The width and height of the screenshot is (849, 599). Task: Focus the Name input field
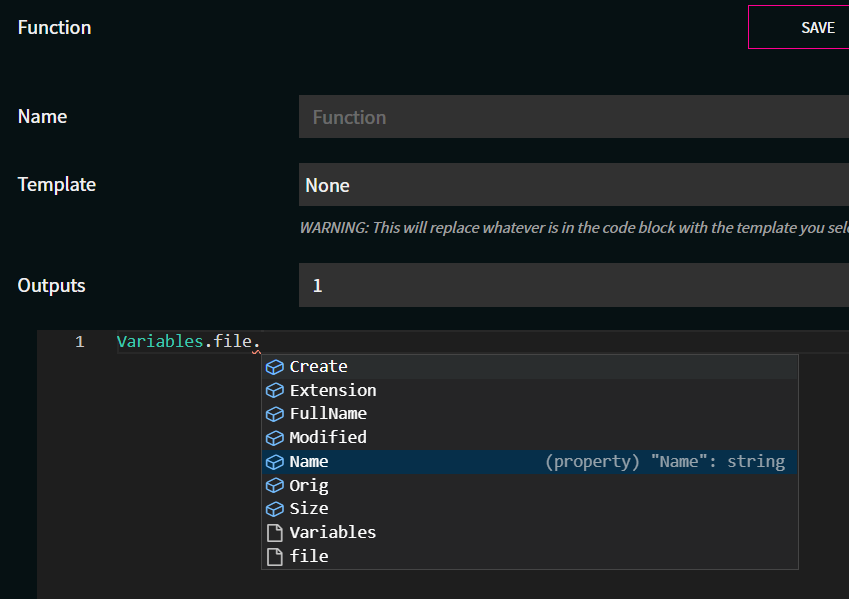574,117
